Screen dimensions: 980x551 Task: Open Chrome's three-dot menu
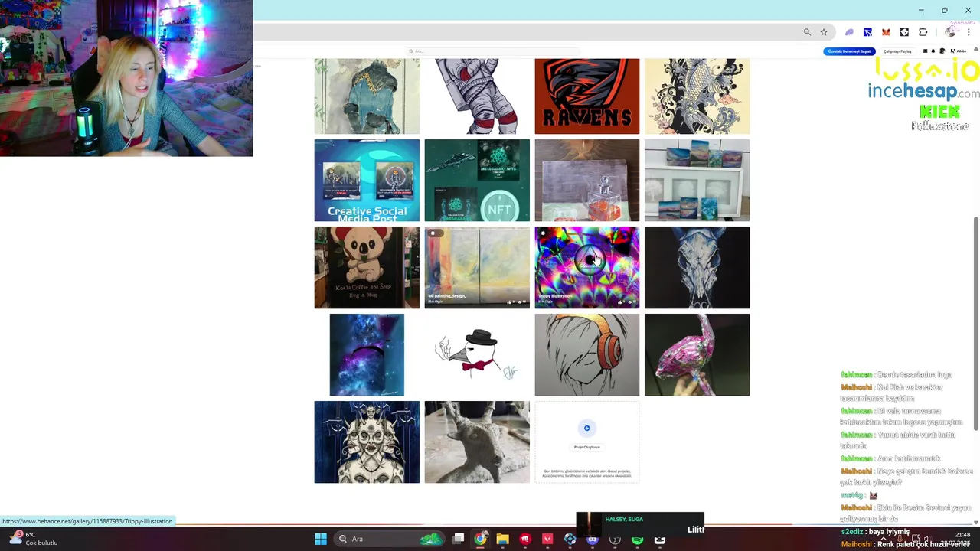(x=969, y=32)
